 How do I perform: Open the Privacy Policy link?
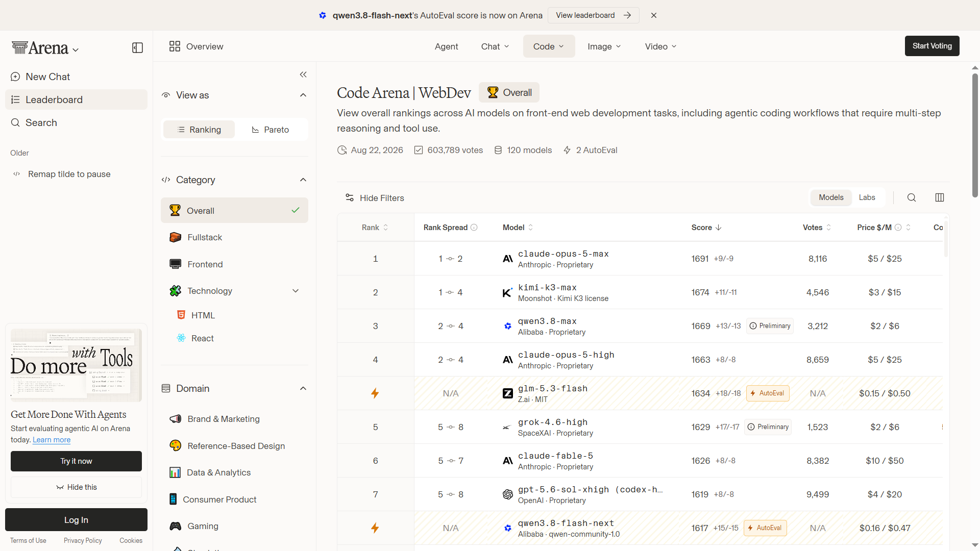(x=83, y=541)
